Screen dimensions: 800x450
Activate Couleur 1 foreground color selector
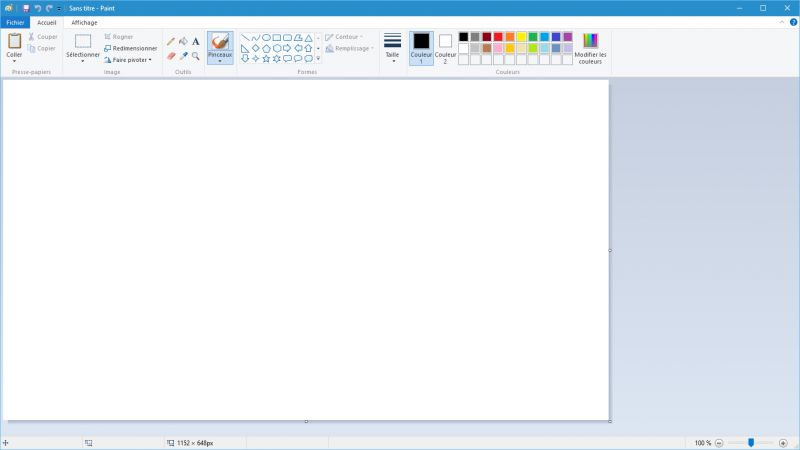pyautogui.click(x=421, y=47)
